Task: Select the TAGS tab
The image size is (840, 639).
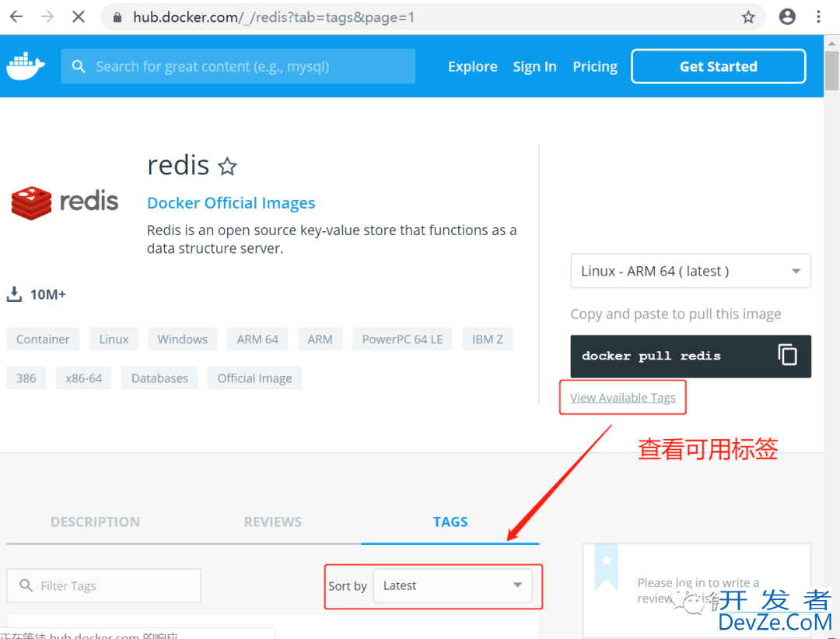Action: tap(450, 521)
